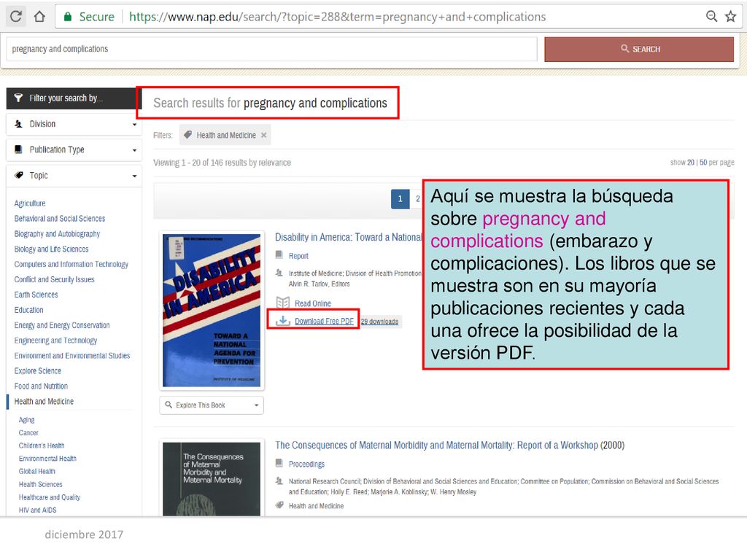Select Engineering and Technology topic
747x560 pixels.
point(55,341)
